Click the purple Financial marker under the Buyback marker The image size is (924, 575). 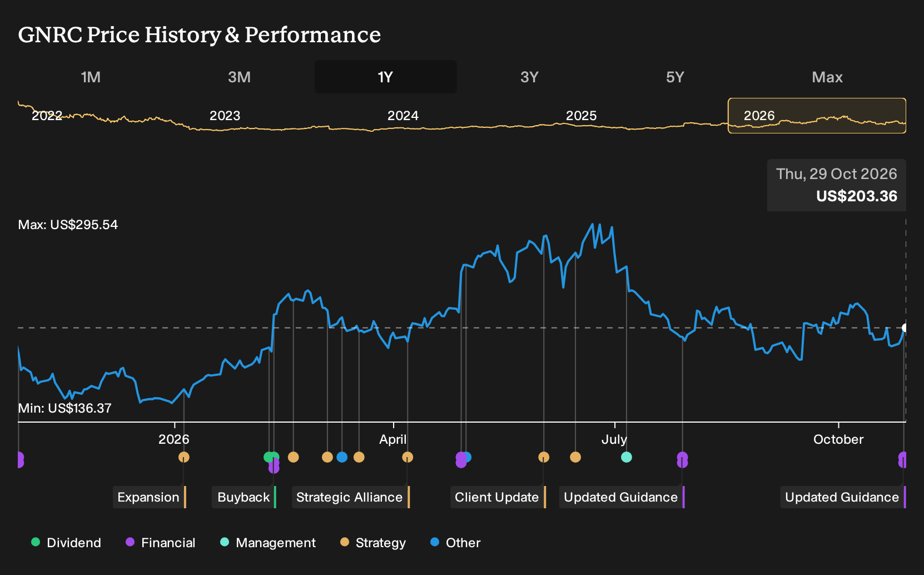[274, 468]
